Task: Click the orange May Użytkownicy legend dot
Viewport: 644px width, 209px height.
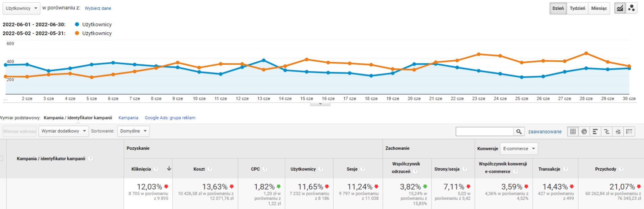Action: (77, 33)
